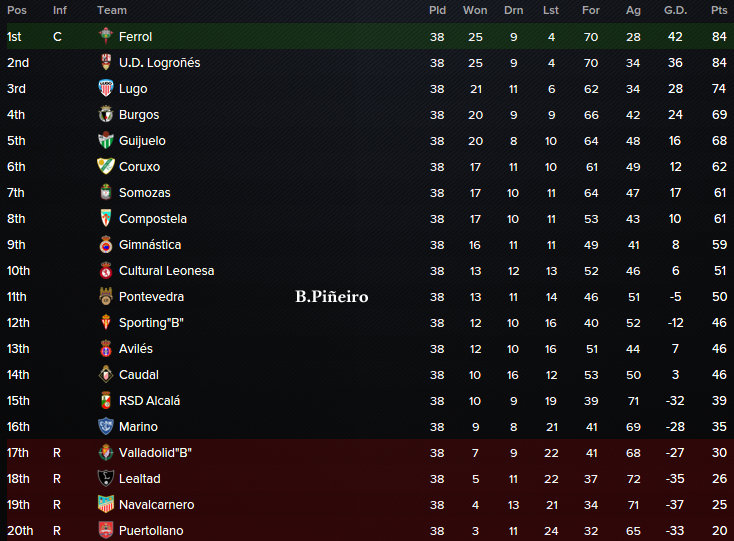Select the Pontevedra club crest

[106, 296]
